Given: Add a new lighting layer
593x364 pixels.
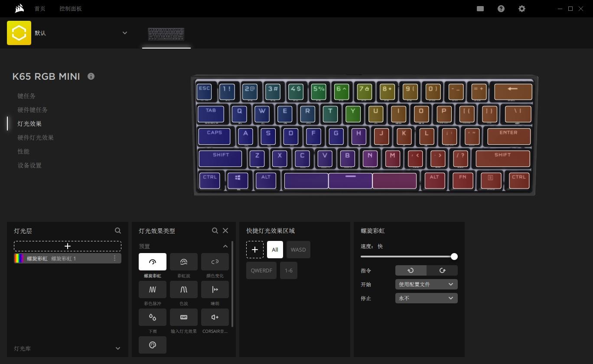Looking at the screenshot, I should click(x=68, y=246).
